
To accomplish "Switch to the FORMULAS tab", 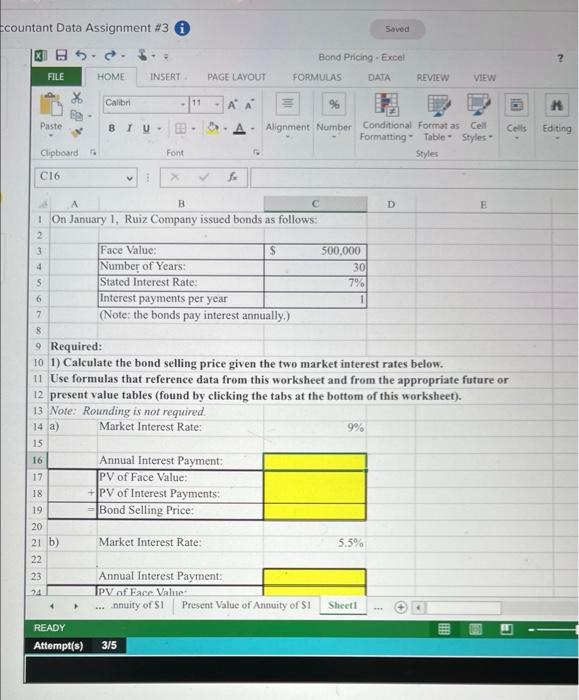I will pos(317,77).
